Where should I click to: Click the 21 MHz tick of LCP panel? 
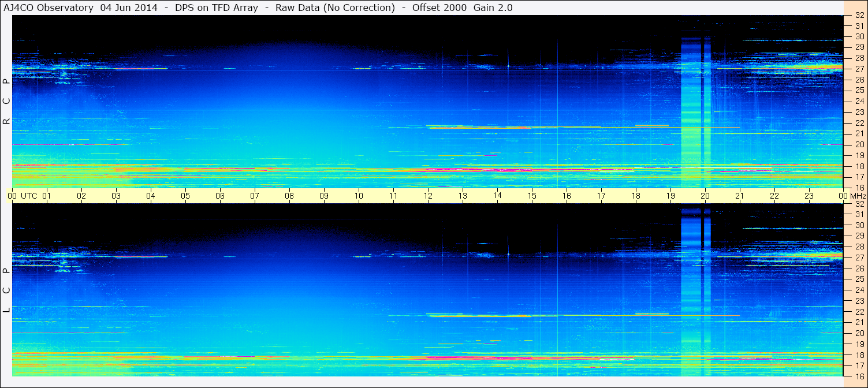(x=859, y=322)
